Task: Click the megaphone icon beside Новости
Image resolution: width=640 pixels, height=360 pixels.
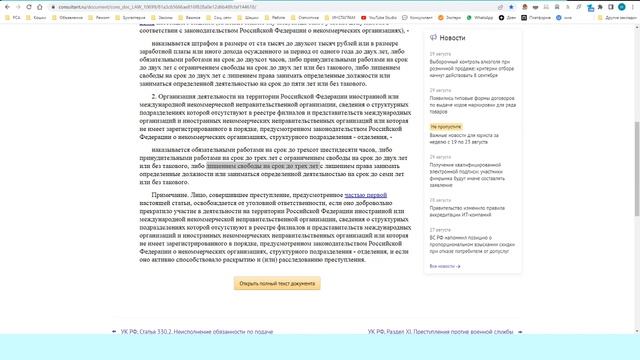Action: pyautogui.click(x=433, y=38)
